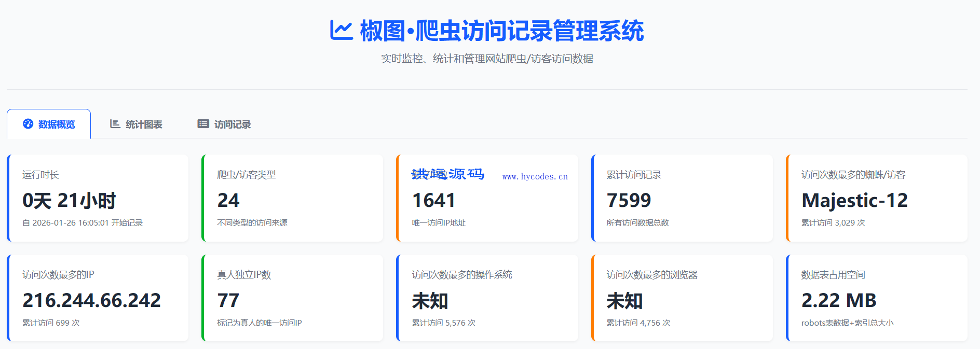Click the chart logo icon beside the title

[x=341, y=31]
